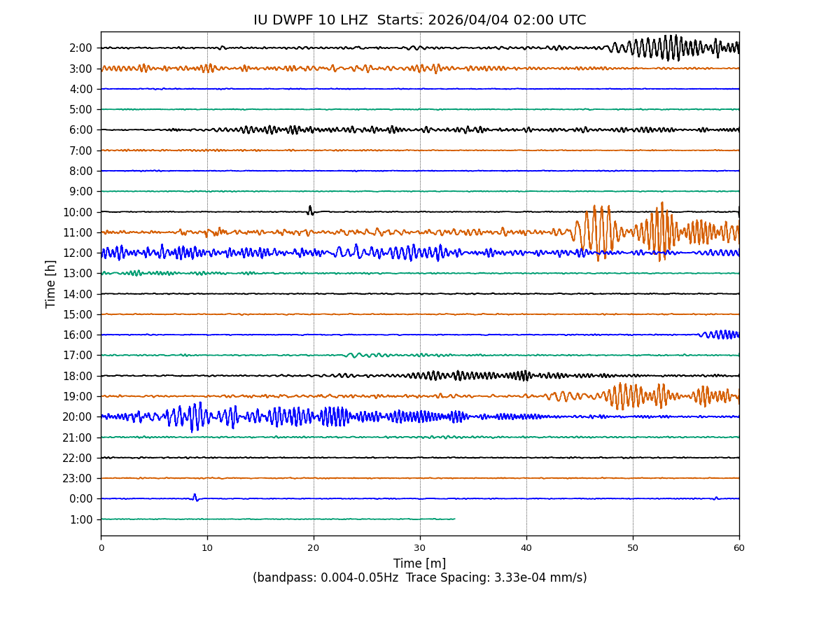840x630 pixels.
Task: Click the small blue spike on the 0:00 trace
Action: [195, 496]
